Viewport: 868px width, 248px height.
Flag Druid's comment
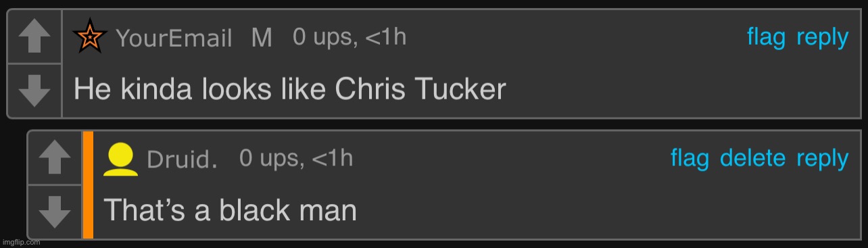point(690,159)
